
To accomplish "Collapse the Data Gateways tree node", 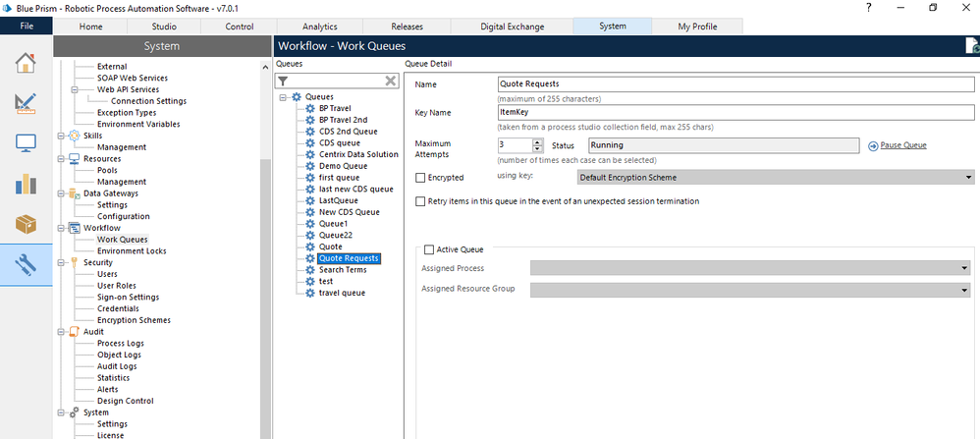I will tap(61, 193).
